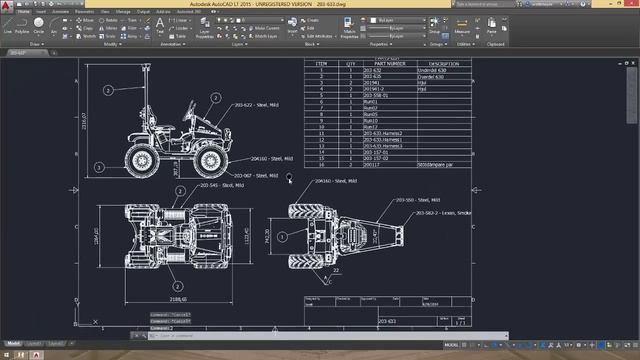Choose the Mirror command
Image resolution: width=640 pixels, height=360 pixels.
tap(108, 28)
